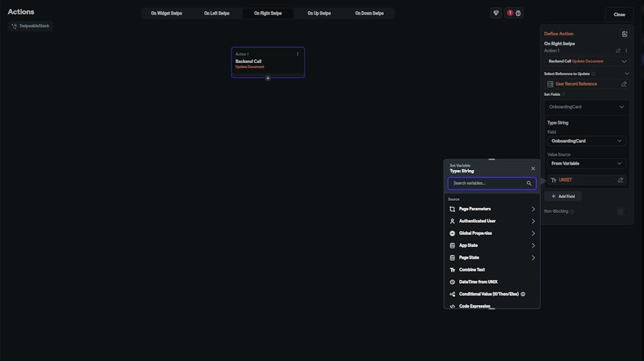
Task: Click the table icon beside User Record Reference
Action: (550, 84)
